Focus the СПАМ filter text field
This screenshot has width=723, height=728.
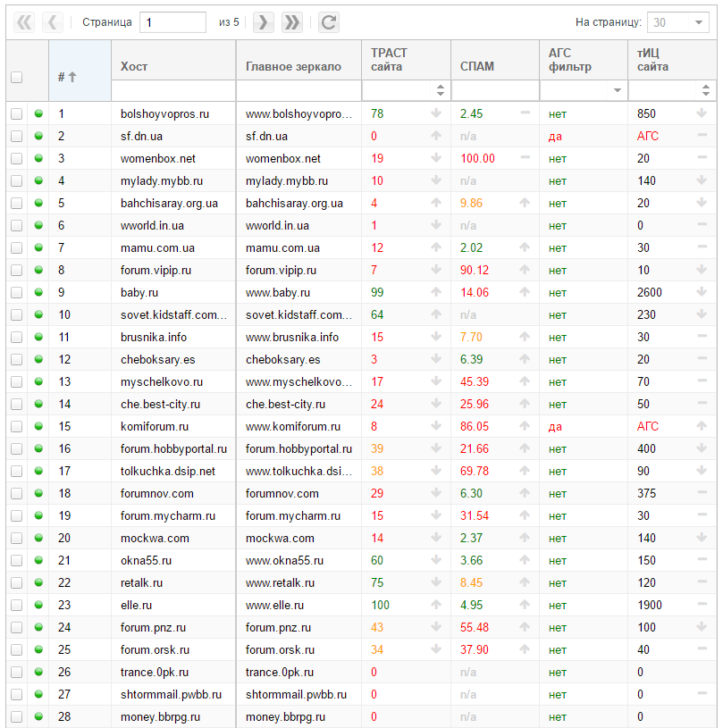tap(495, 90)
